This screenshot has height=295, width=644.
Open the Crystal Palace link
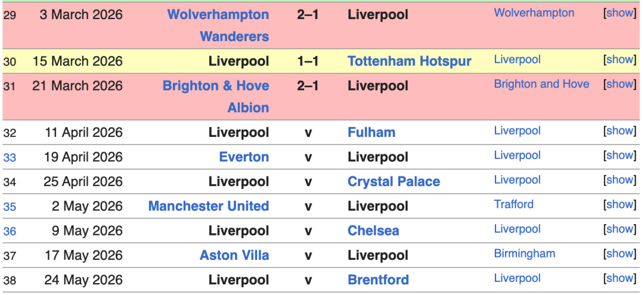pos(393,181)
